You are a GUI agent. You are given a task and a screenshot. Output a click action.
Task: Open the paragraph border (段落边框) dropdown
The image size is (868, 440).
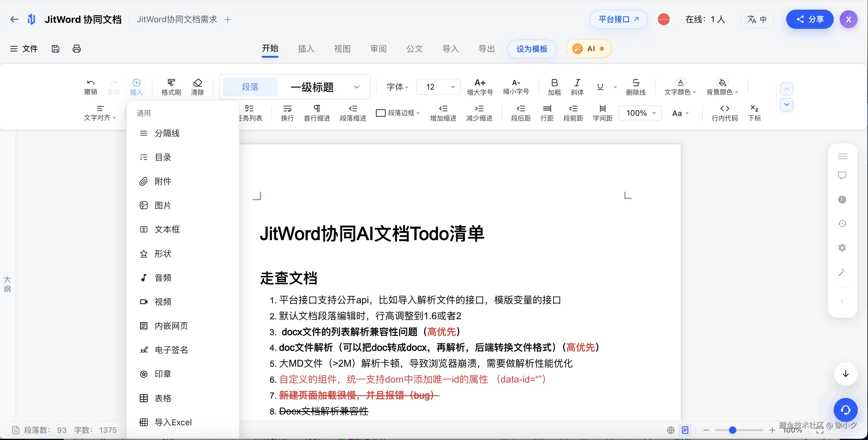coord(398,113)
